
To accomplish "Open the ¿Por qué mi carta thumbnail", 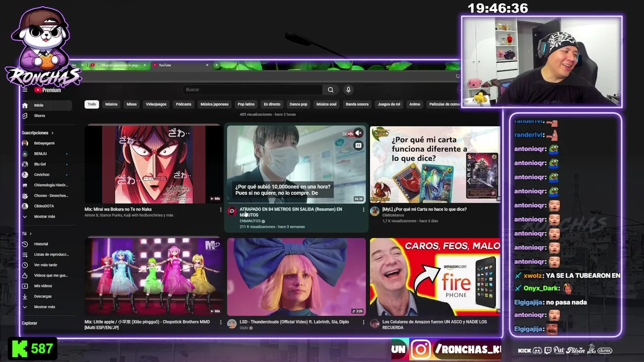I will (x=435, y=164).
